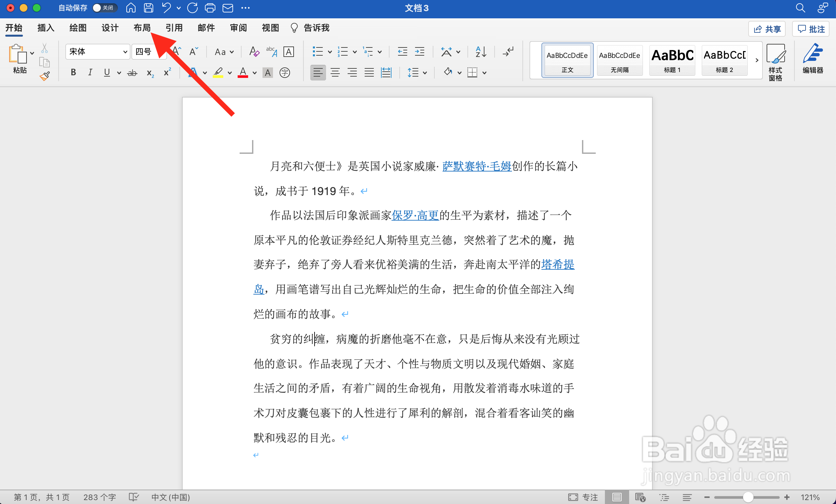836x504 pixels.
Task: Switch to the 绘图 tab
Action: tap(78, 28)
